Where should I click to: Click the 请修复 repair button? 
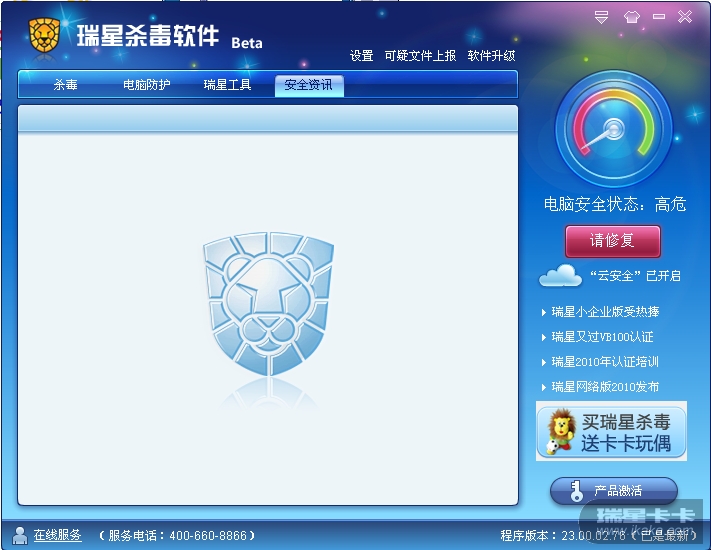click(x=613, y=241)
